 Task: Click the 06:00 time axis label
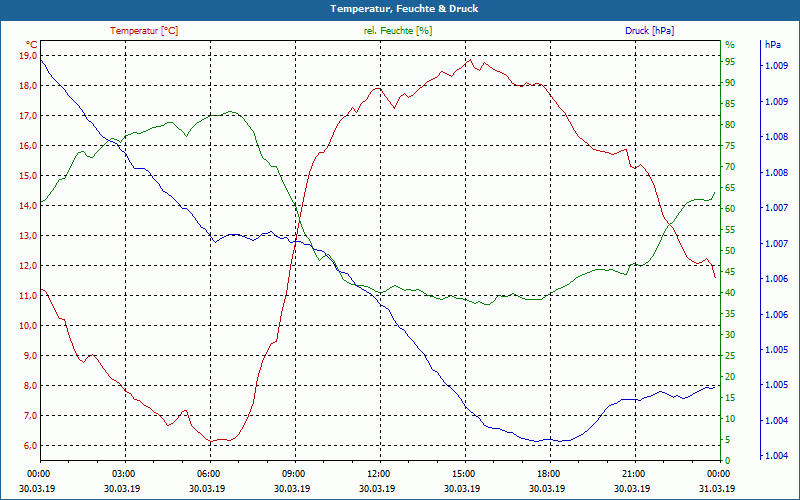(x=208, y=473)
